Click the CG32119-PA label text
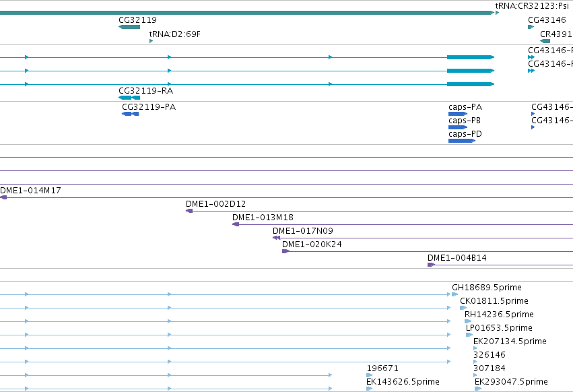 (x=149, y=107)
